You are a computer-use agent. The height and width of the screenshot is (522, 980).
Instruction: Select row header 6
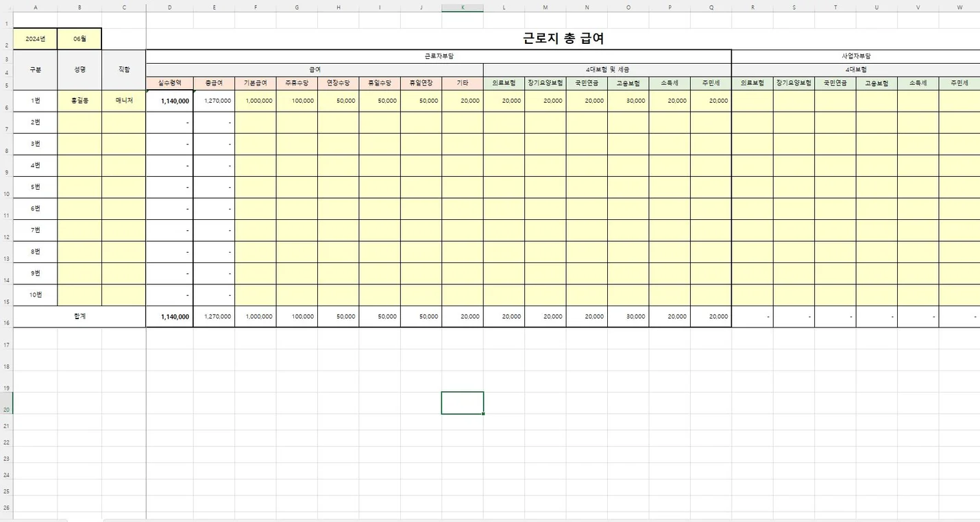click(7, 101)
